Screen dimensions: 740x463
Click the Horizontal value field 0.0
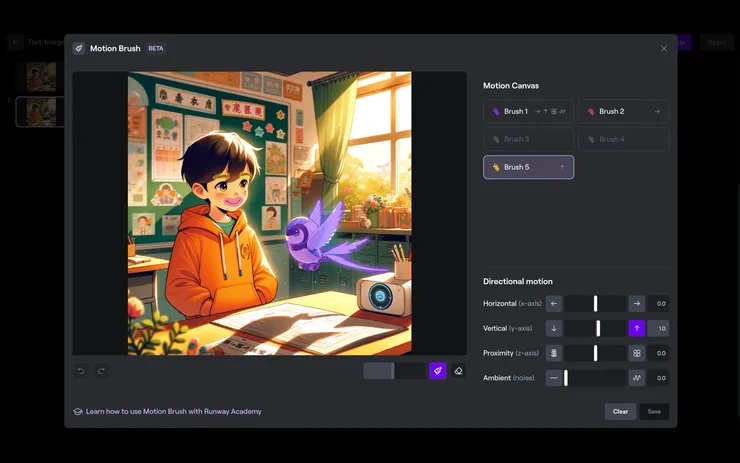tap(658, 303)
